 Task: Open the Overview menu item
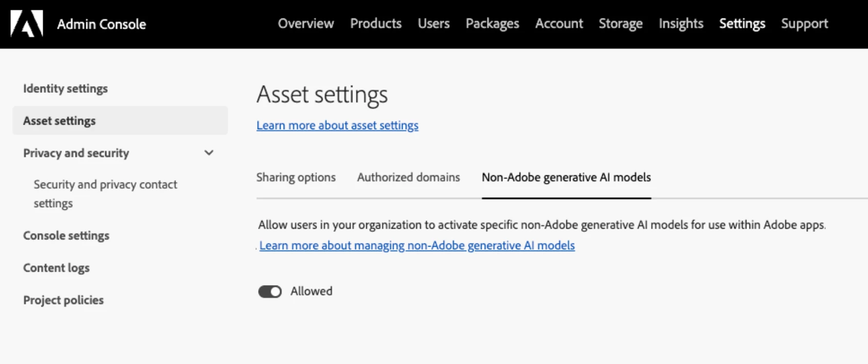click(306, 24)
